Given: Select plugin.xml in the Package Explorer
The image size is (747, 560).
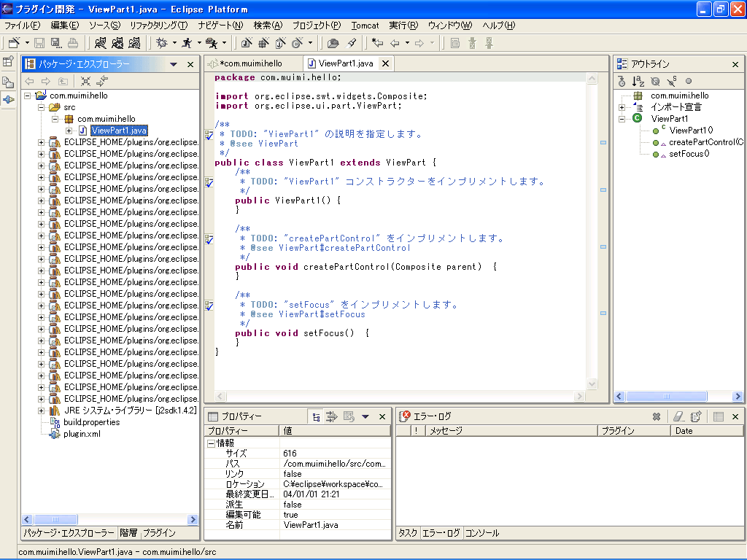Looking at the screenshot, I should (x=82, y=434).
